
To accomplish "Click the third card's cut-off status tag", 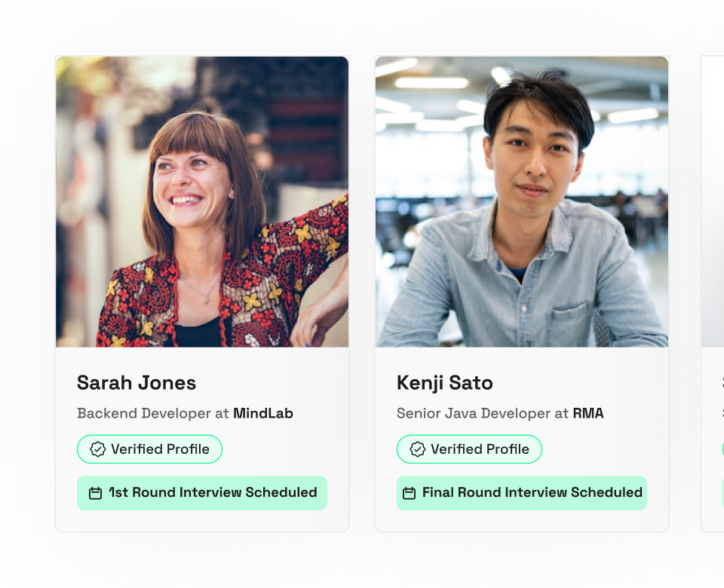I will [723, 493].
